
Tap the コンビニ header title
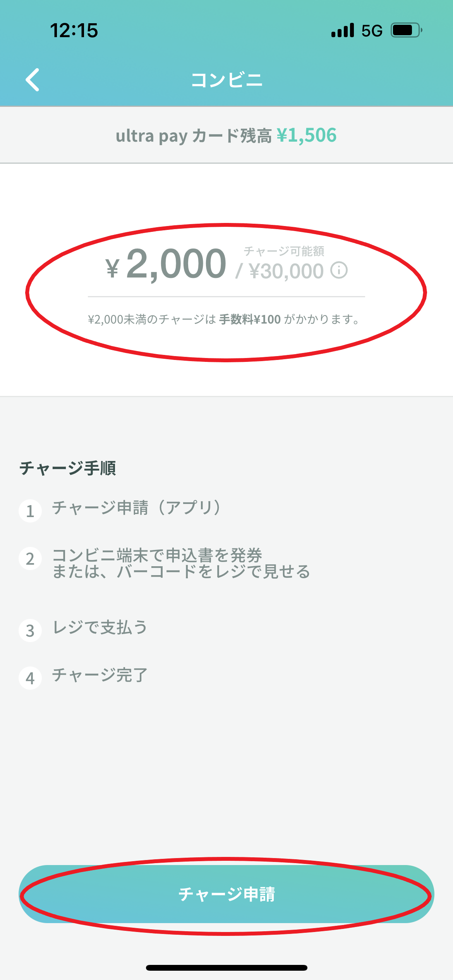point(226,80)
